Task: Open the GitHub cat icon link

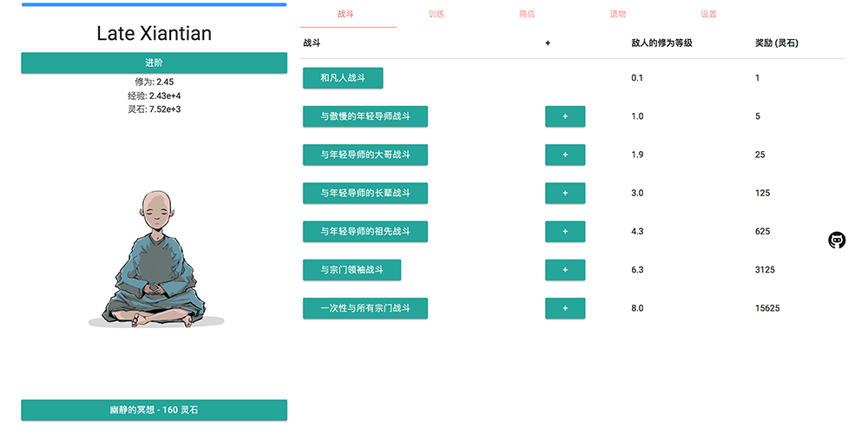Action: [x=837, y=240]
